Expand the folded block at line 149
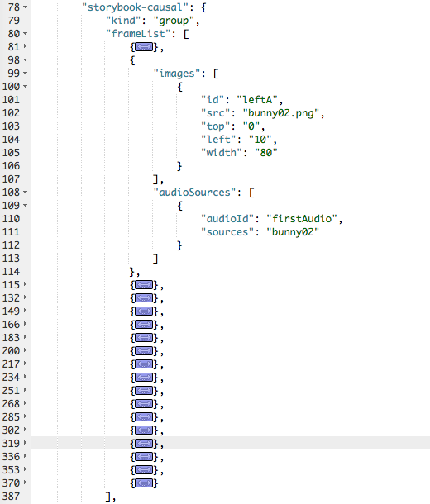Image resolution: width=430 pixels, height=504 pixels. tap(25, 311)
